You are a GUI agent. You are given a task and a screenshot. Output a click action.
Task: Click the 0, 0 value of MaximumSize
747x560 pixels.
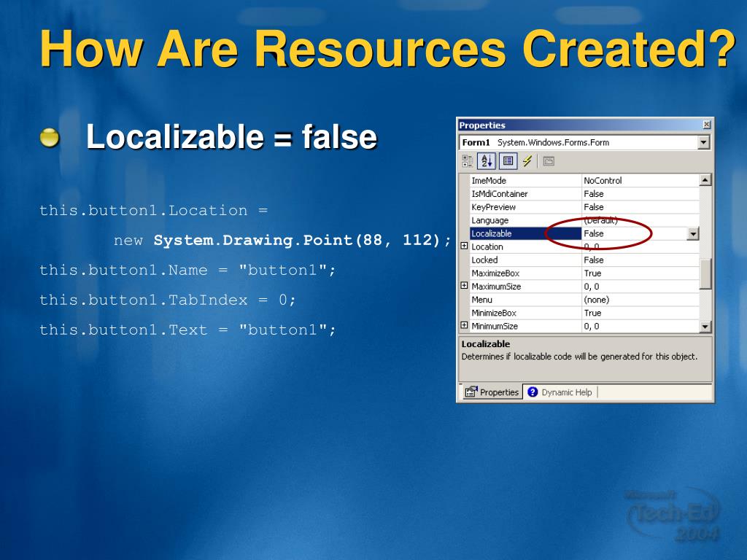[x=592, y=286]
